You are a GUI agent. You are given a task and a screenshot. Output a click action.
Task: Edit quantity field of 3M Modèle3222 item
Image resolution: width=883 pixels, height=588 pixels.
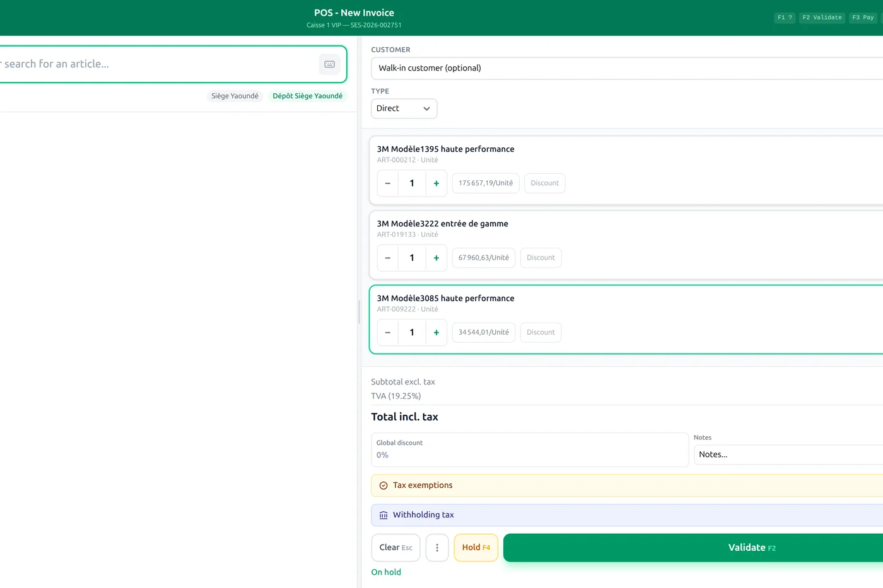[x=412, y=258]
